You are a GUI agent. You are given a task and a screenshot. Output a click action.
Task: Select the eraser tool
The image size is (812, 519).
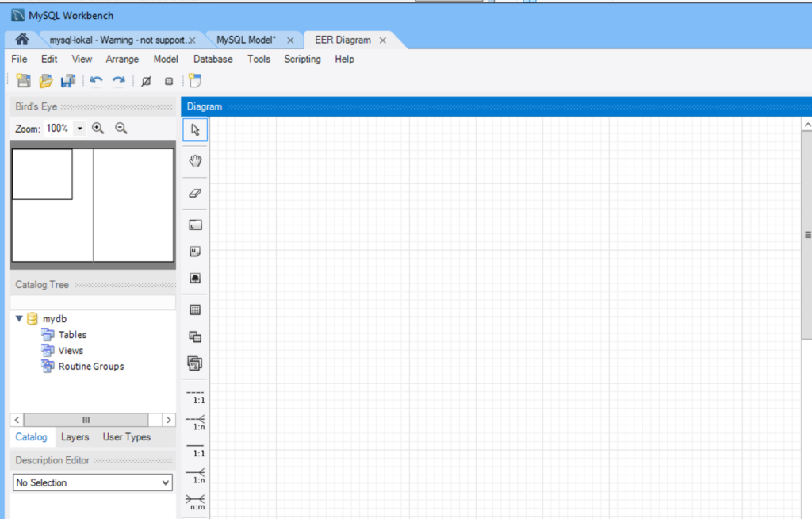(195, 193)
